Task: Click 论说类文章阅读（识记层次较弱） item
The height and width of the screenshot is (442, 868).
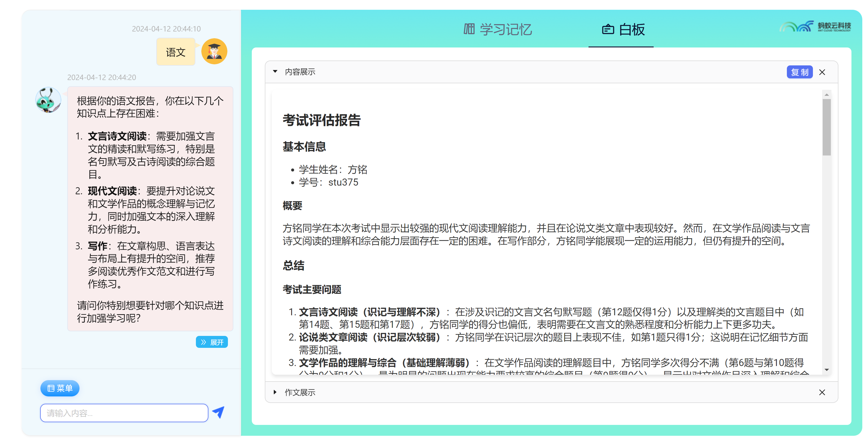Action: [370, 337]
